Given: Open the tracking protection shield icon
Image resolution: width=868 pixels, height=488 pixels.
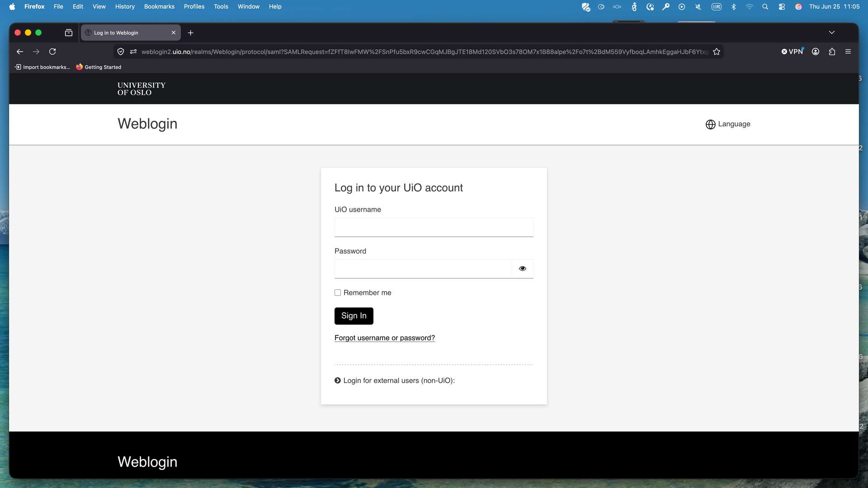Looking at the screenshot, I should (121, 52).
